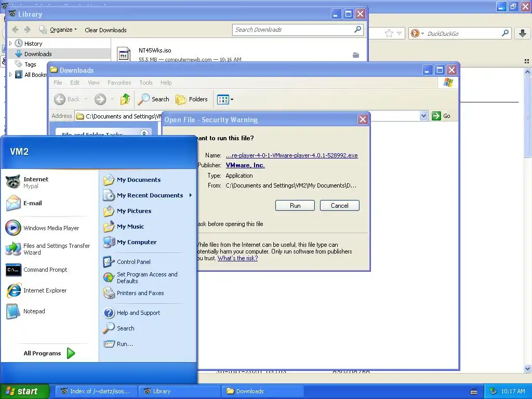Viewport: 532px width, 399px height.
Task: Open File menu in Downloads window
Action: tap(58, 83)
